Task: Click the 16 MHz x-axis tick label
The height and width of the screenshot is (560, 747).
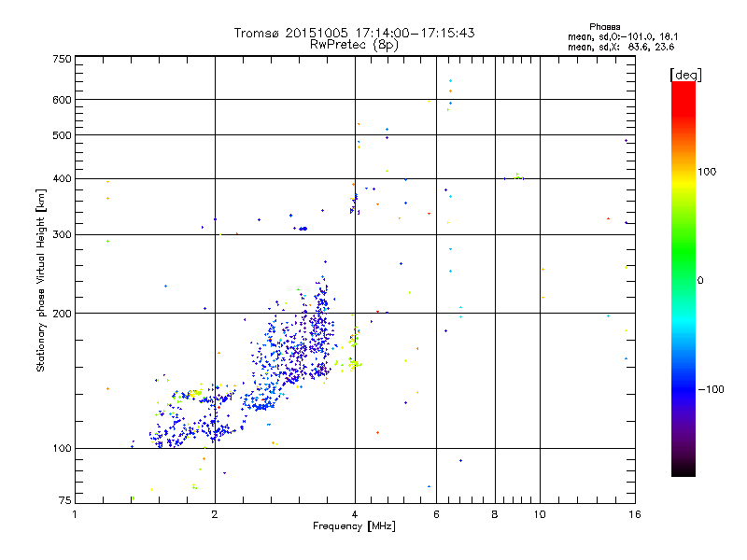Action: (x=635, y=514)
